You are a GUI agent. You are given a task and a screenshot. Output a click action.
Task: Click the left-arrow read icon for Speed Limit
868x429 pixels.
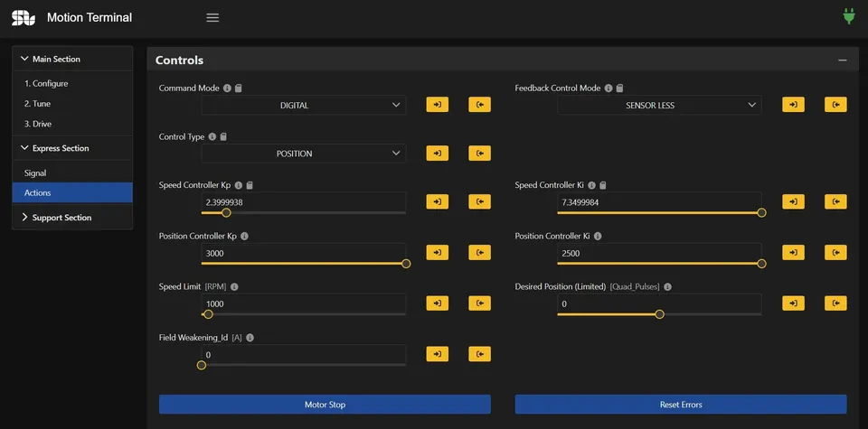(x=479, y=303)
